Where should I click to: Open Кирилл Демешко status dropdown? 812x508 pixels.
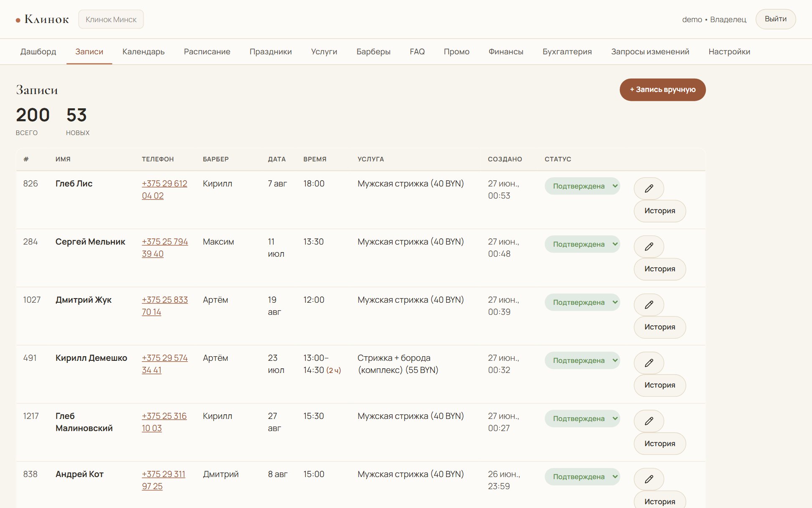582,360
